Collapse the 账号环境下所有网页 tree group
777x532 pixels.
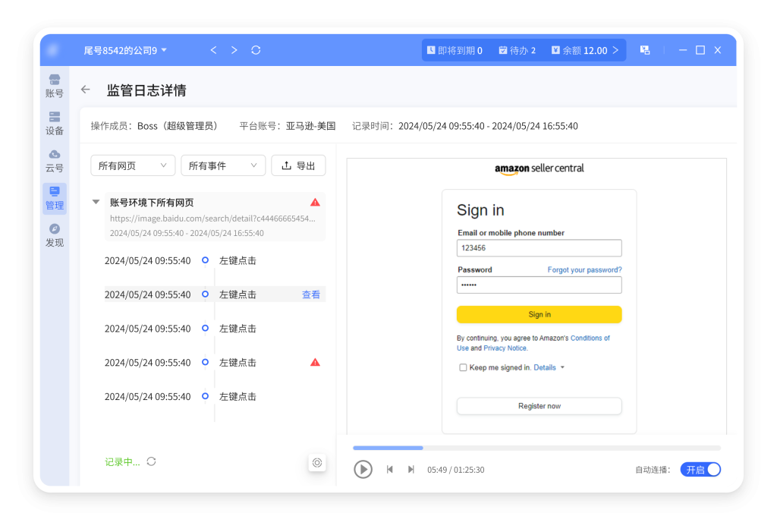(96, 203)
